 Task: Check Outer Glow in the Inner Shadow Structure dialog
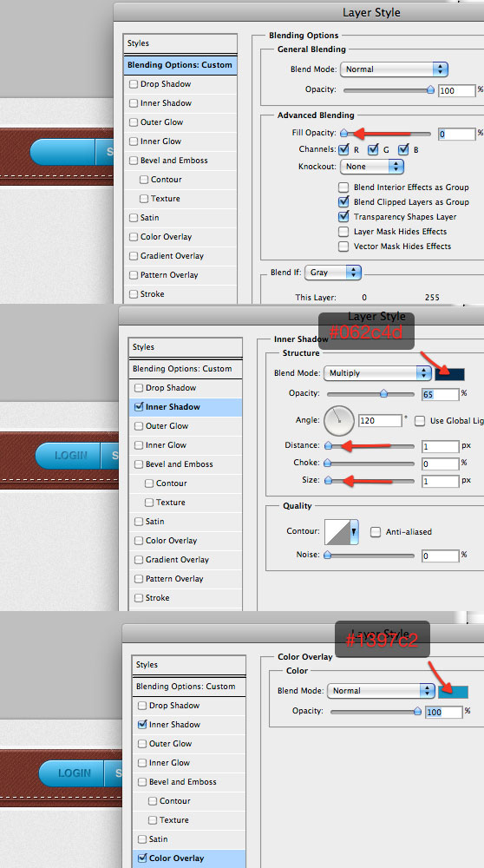tap(139, 426)
